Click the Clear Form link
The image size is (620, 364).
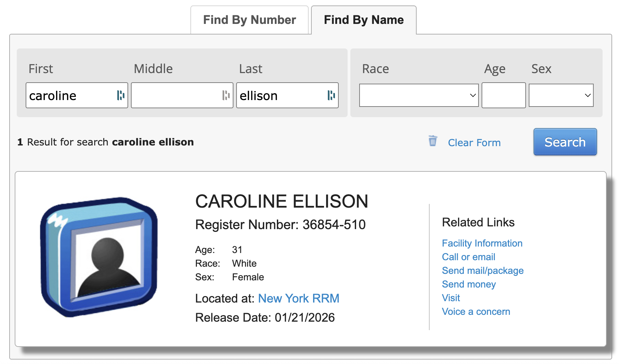click(x=474, y=142)
